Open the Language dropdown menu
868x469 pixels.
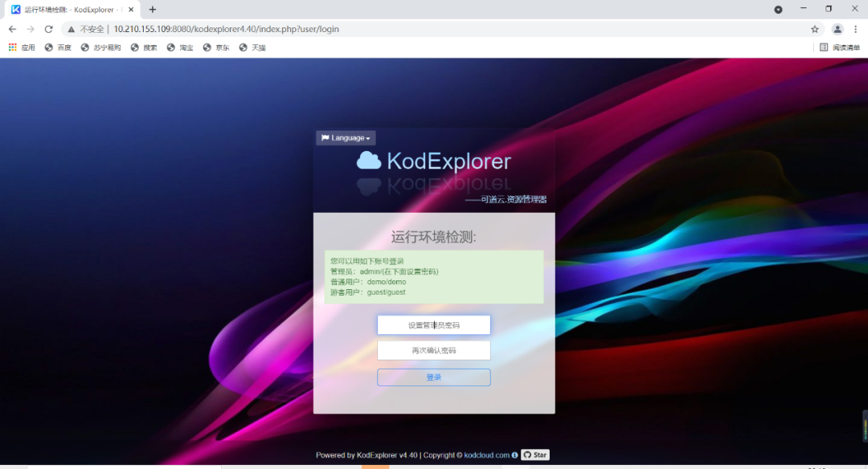tap(346, 137)
